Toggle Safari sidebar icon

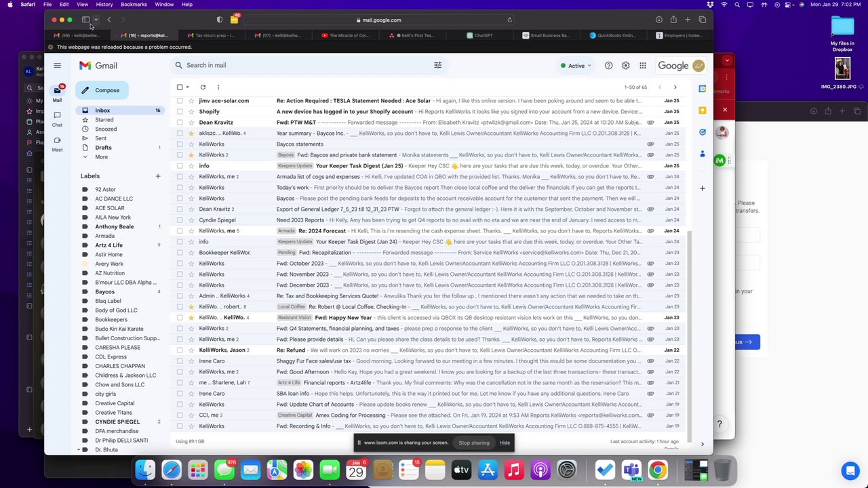coord(85,20)
